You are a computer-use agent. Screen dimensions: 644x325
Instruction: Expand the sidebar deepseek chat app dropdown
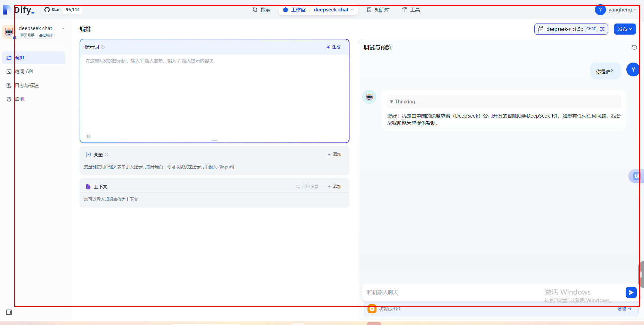coord(63,28)
